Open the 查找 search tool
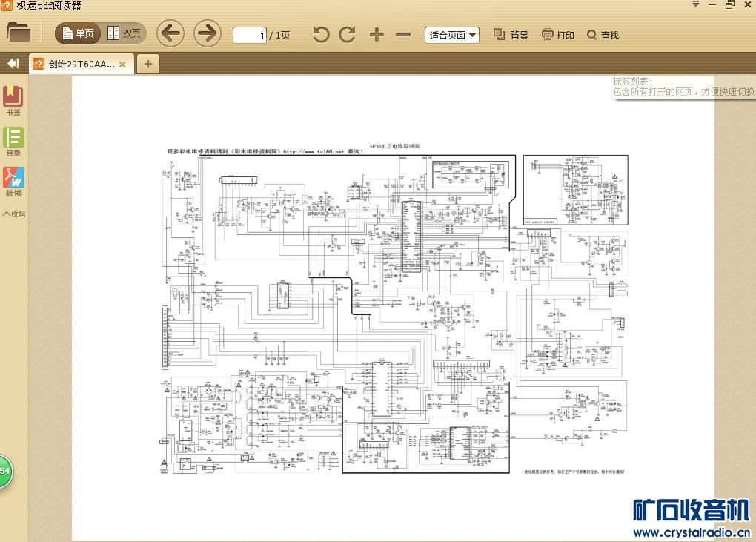The height and width of the screenshot is (542, 756). pos(603,35)
